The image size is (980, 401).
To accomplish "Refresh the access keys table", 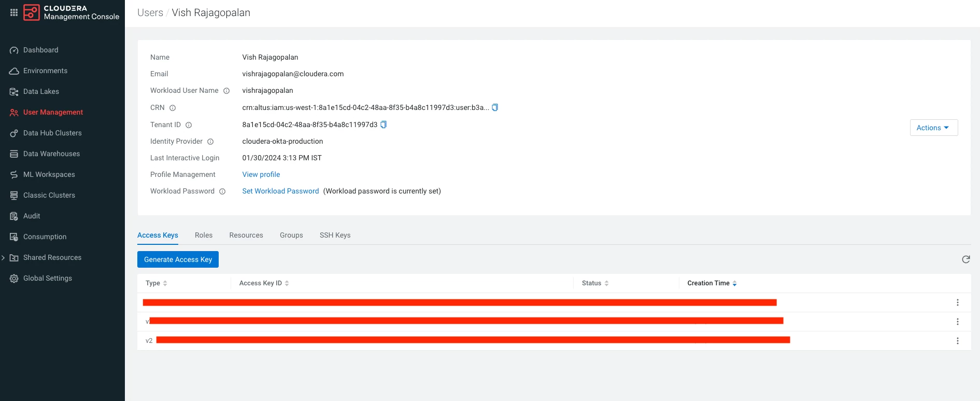I will (966, 259).
